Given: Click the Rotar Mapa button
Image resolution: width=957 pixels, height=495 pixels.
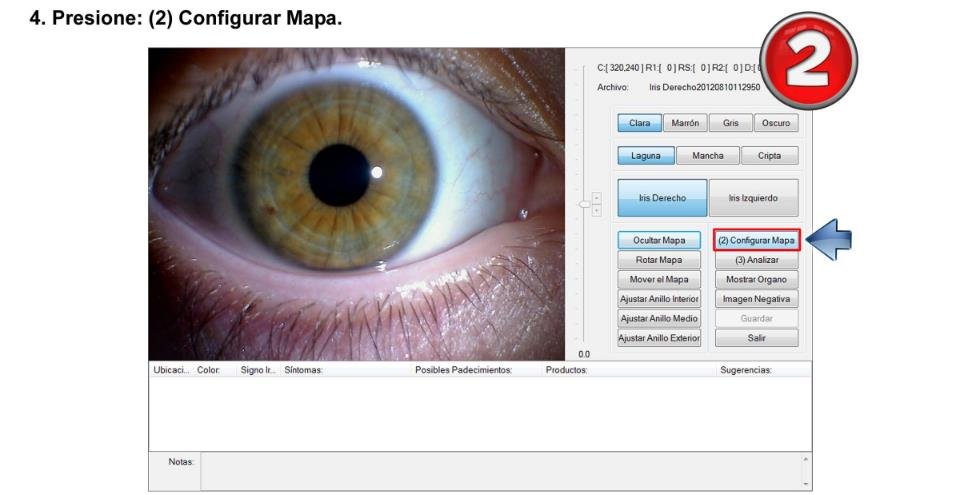Looking at the screenshot, I should pyautogui.click(x=659, y=260).
